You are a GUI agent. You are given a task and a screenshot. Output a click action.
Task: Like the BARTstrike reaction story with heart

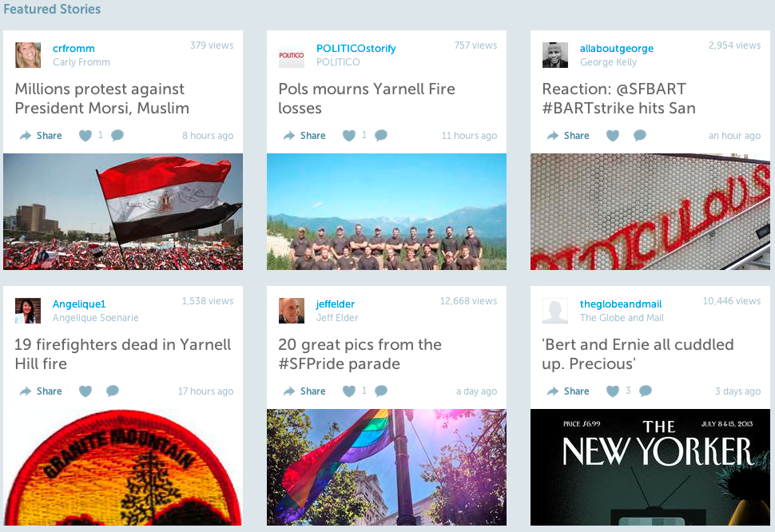tap(613, 135)
